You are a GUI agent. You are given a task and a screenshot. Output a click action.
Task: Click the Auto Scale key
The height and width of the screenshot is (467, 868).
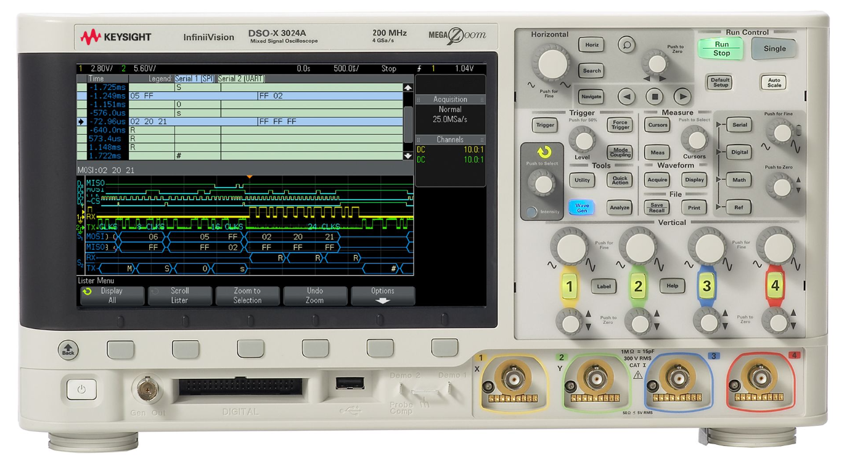point(774,83)
